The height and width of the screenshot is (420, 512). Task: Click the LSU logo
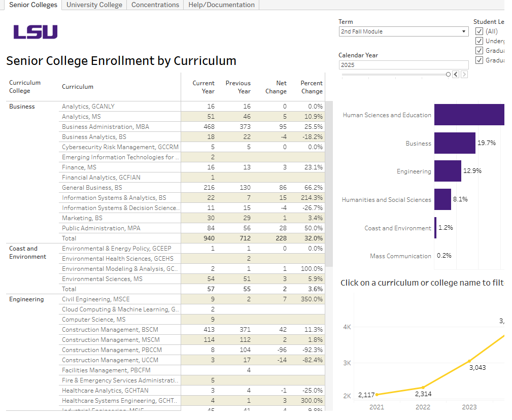point(35,31)
